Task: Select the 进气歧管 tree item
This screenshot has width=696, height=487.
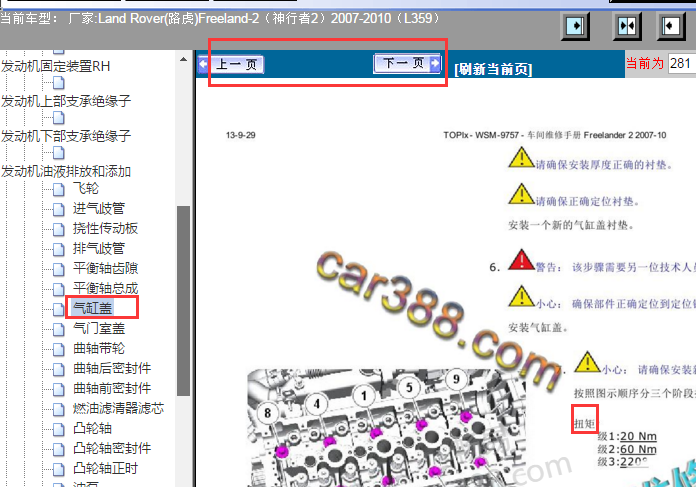Action: pyautogui.click(x=99, y=208)
